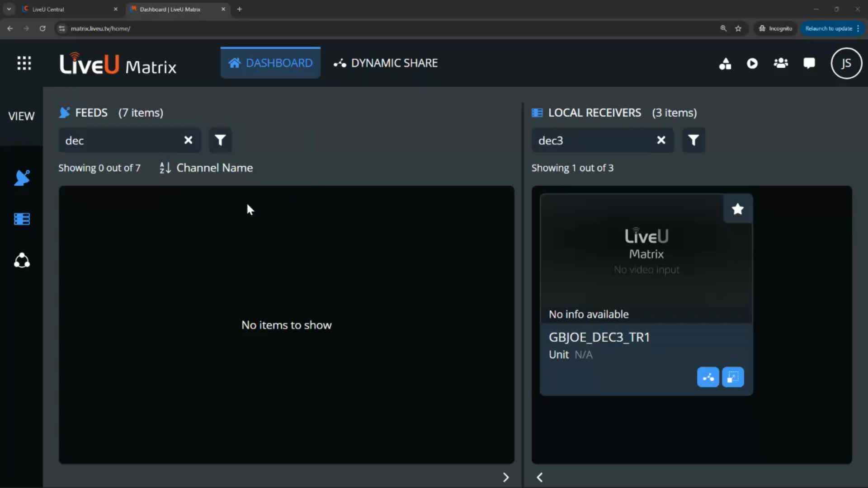This screenshot has height=488, width=868.
Task: Click the share button on GBJOE_DEC3_TR1 card
Action: [x=708, y=377]
